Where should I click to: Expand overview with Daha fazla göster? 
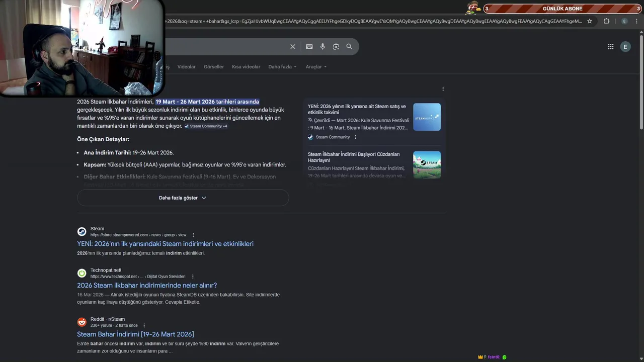[183, 198]
